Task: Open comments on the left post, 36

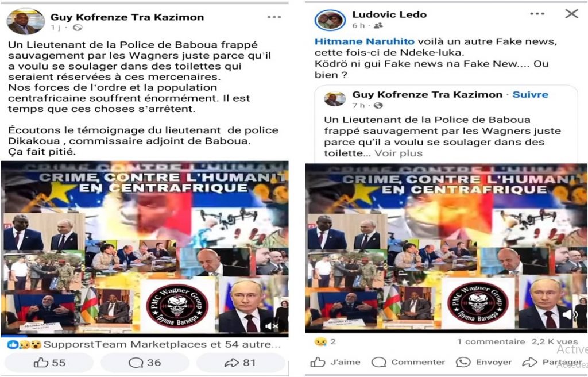Action: coord(145,363)
